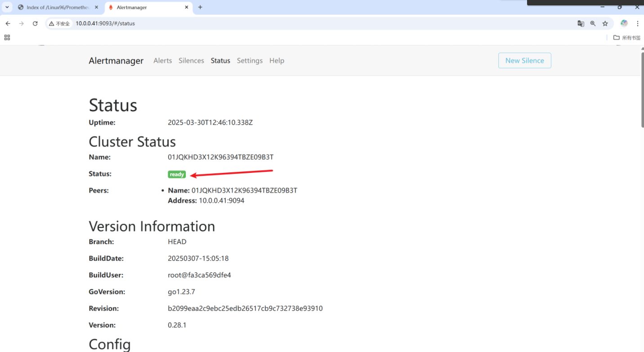Click the green ready status badge
Screen dimensions: 644x352
[x=177, y=175]
